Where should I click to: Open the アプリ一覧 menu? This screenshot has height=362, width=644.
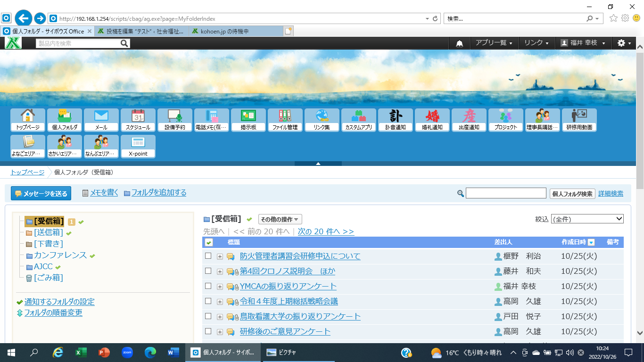click(494, 43)
